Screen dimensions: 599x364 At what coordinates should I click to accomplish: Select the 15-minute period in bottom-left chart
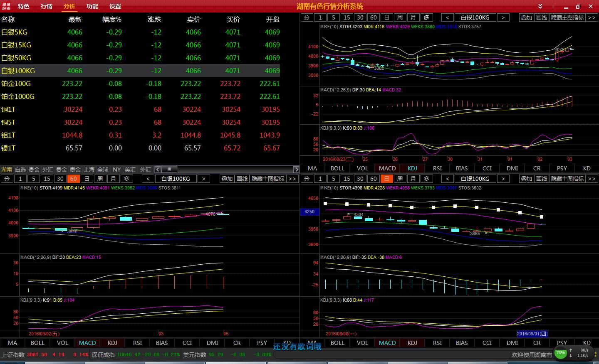pos(47,179)
